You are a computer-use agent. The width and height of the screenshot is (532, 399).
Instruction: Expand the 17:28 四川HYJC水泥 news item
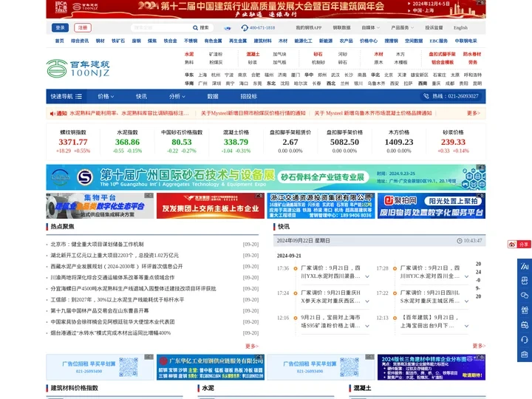tap(466, 276)
